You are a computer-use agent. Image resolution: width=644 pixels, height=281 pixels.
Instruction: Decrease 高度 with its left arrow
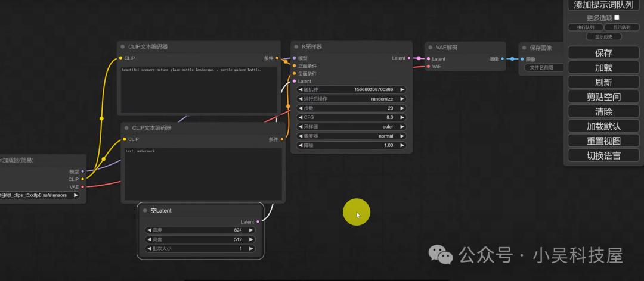point(149,239)
